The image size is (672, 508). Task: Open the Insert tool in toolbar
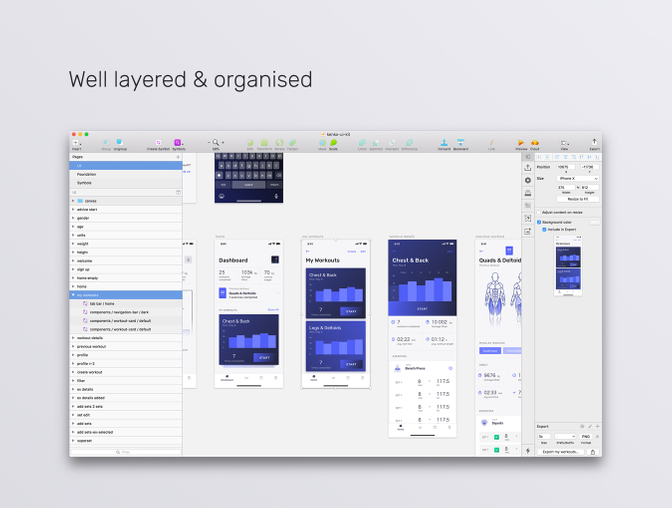(77, 143)
